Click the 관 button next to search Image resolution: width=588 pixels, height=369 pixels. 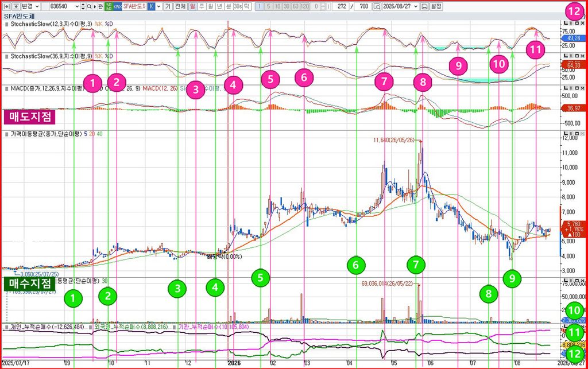coord(100,6)
